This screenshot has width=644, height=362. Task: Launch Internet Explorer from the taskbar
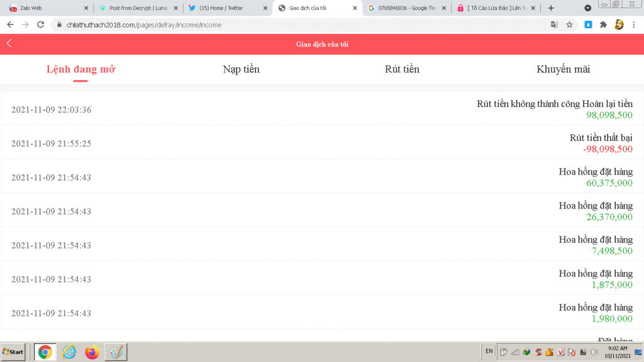pos(69,352)
